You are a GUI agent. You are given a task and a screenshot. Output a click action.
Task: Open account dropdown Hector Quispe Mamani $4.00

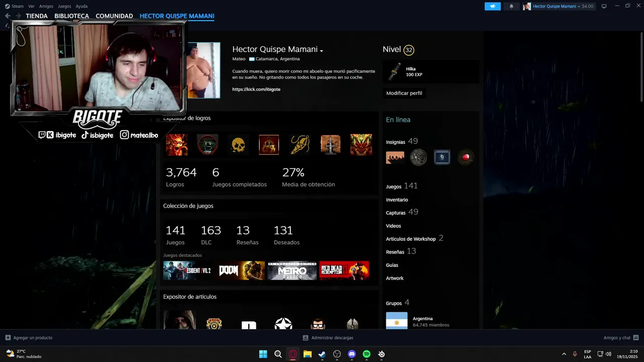point(558,6)
